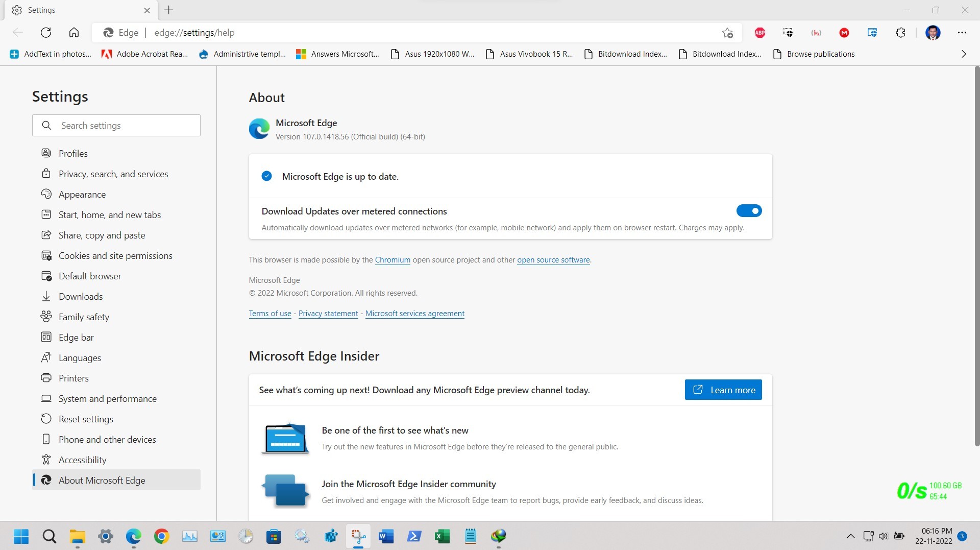
Task: Open Word from the taskbar
Action: [385, 536]
